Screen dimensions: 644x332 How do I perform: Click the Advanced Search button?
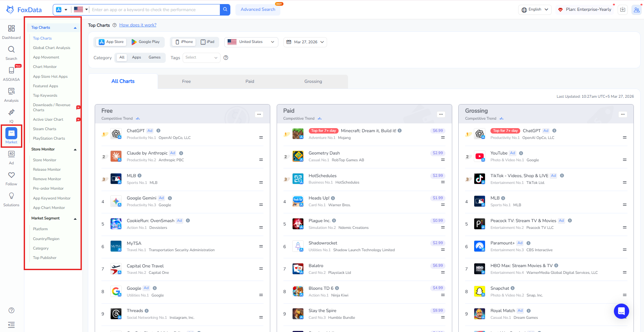pyautogui.click(x=258, y=9)
